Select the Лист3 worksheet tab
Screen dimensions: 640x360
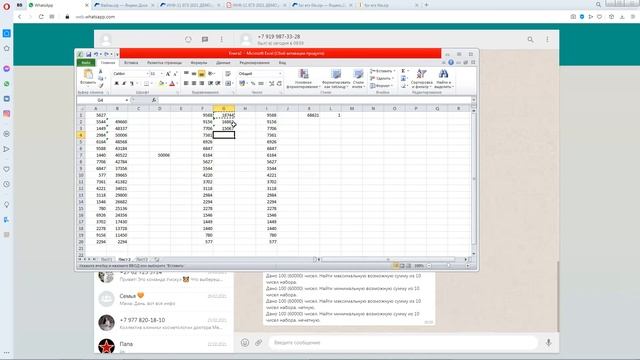[x=142, y=260]
